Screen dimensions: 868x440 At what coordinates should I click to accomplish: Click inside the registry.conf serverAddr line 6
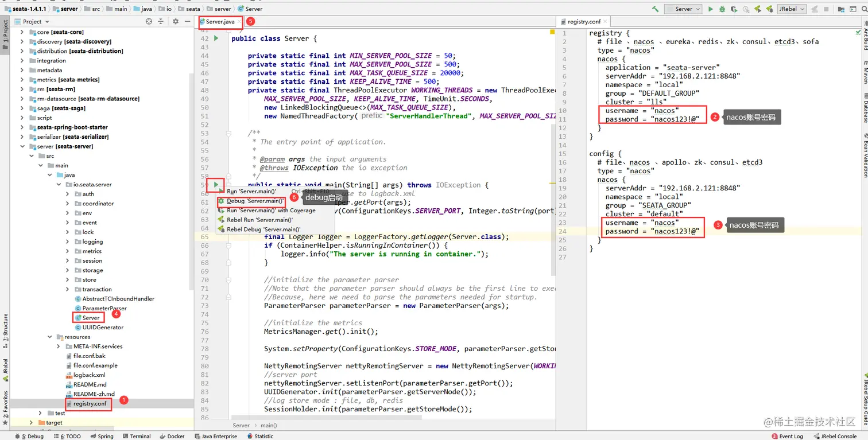coord(672,76)
